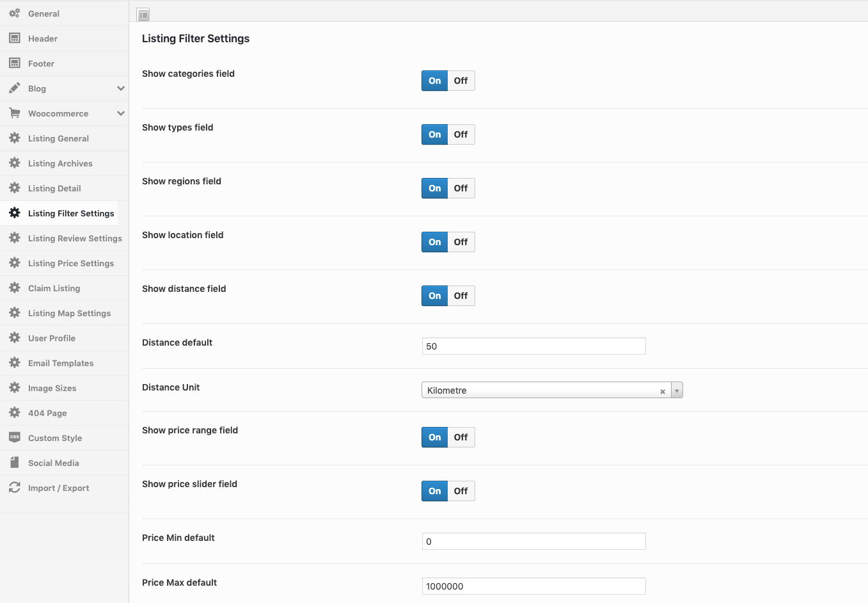868x603 pixels.
Task: Turn off Show categories field
Action: click(x=461, y=81)
